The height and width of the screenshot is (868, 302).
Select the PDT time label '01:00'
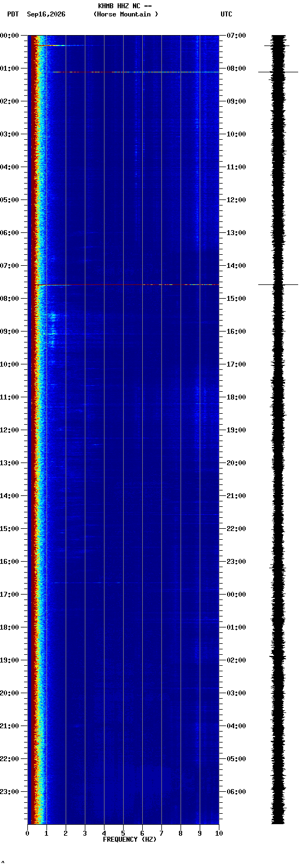[9, 68]
